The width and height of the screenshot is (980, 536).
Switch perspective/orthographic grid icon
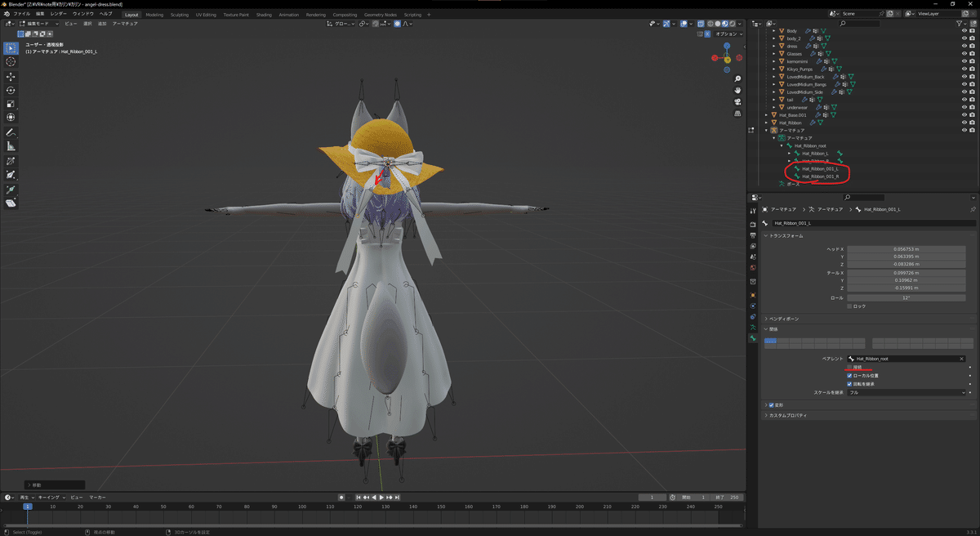[x=737, y=114]
